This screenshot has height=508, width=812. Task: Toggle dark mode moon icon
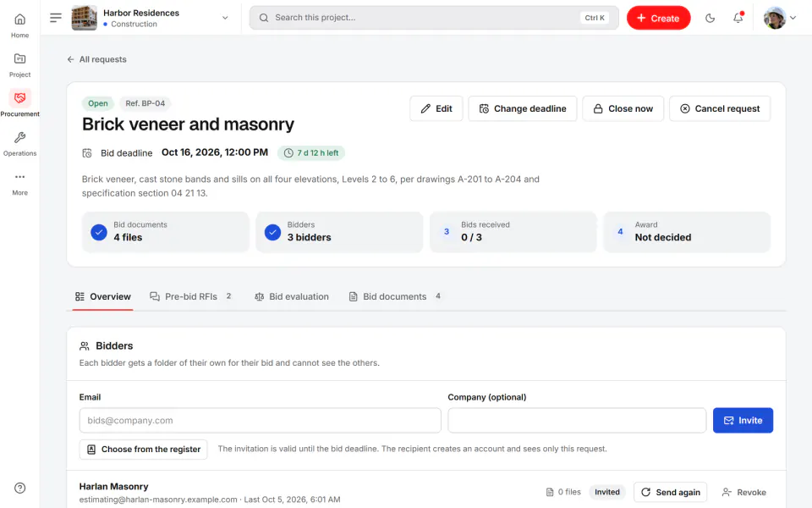tap(710, 18)
